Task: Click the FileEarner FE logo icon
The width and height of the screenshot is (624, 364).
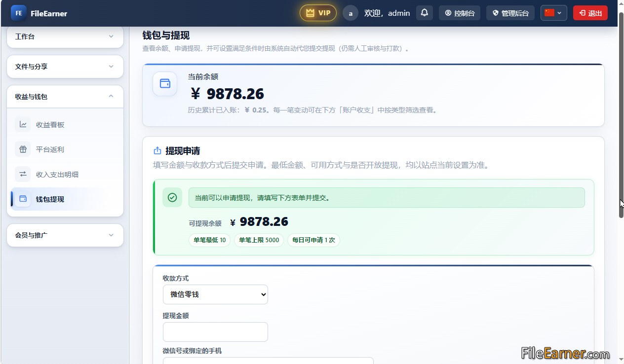Action: pos(19,13)
